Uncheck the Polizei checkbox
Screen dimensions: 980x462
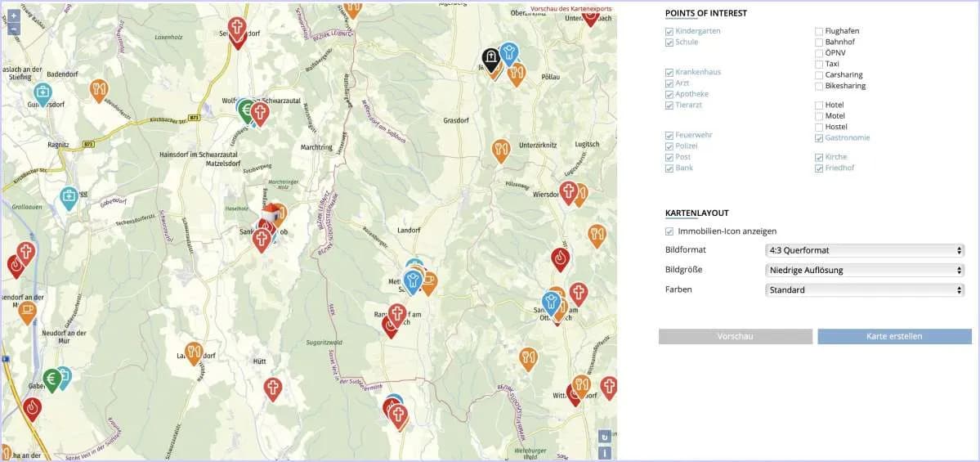(669, 146)
